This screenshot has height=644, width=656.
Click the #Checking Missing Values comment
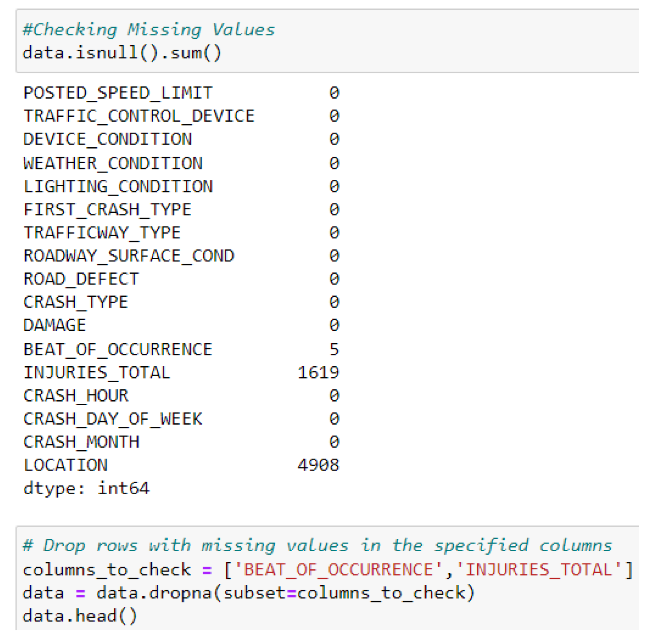point(149,30)
